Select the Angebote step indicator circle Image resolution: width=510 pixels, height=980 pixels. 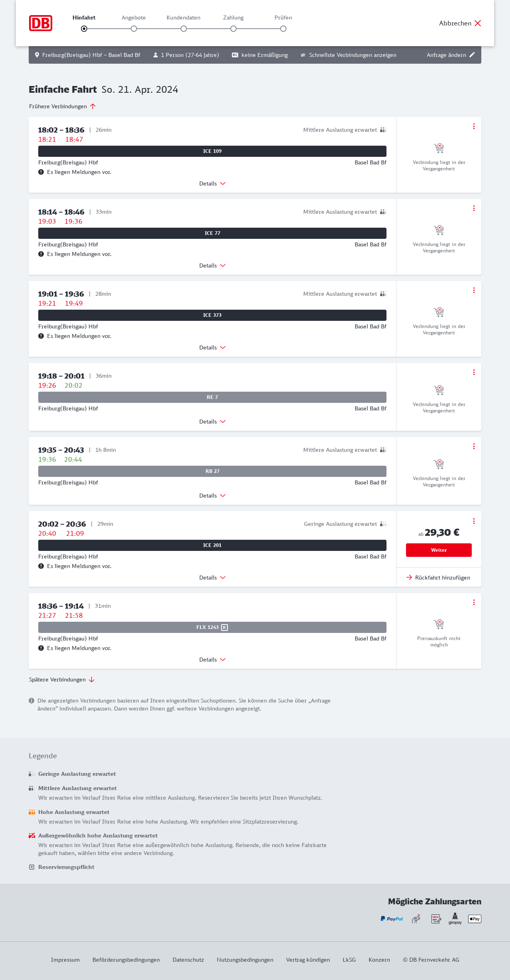(x=134, y=29)
